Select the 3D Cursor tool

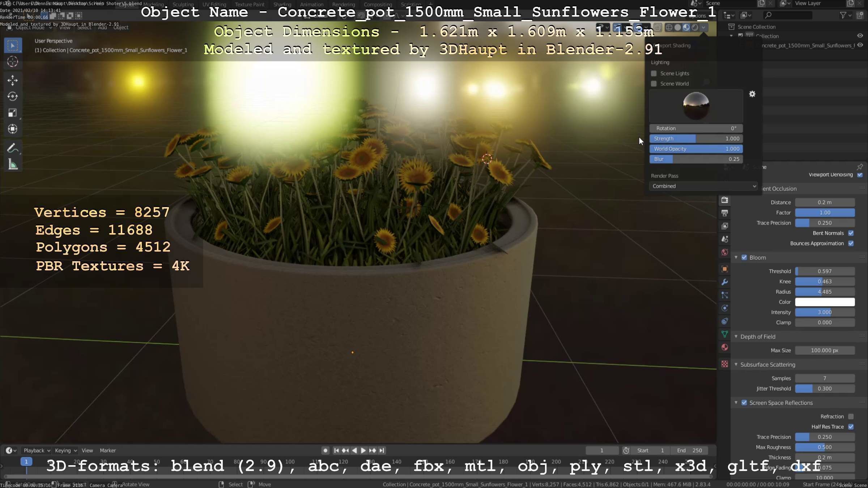point(13,62)
